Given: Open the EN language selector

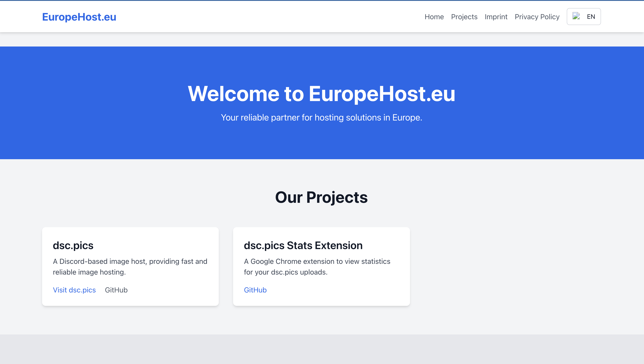Looking at the screenshot, I should 584,17.
